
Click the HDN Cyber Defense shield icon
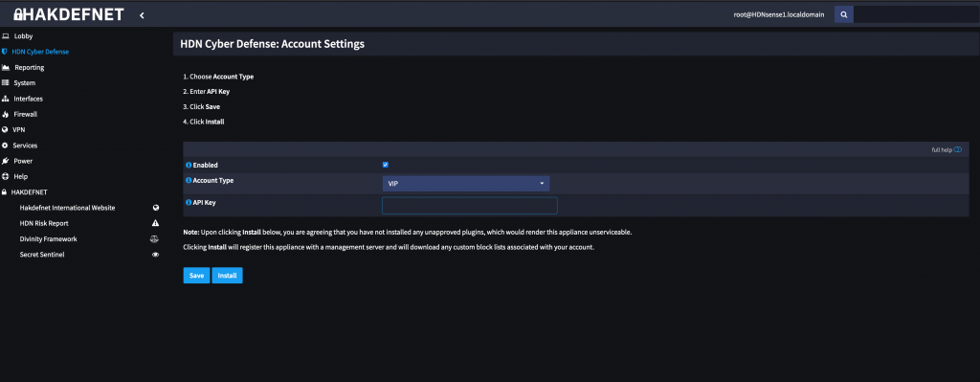[x=5, y=52]
